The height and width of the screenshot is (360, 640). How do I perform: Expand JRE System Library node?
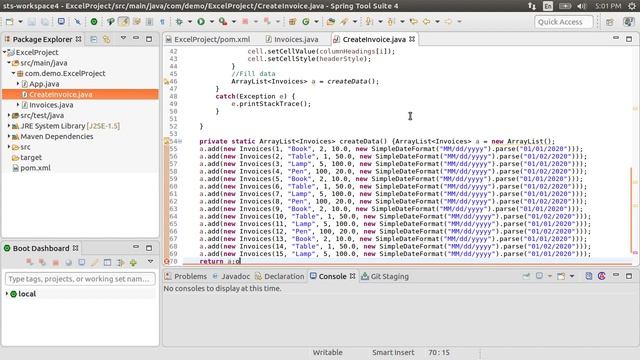pyautogui.click(x=9, y=126)
